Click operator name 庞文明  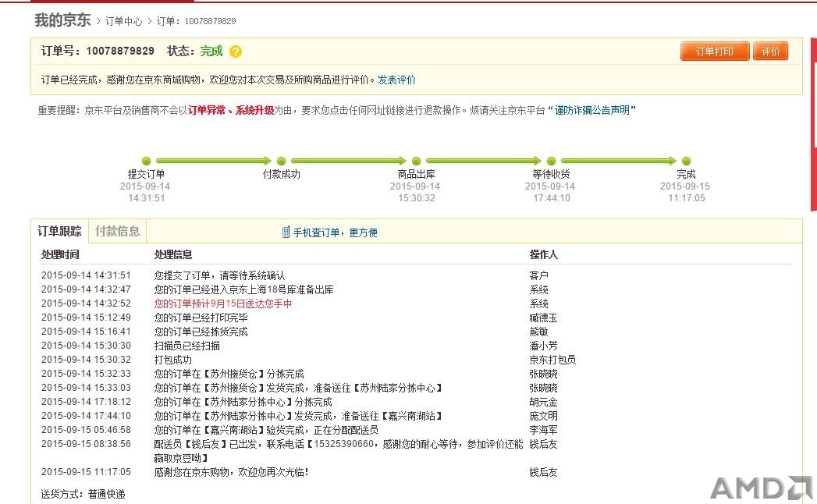[543, 416]
